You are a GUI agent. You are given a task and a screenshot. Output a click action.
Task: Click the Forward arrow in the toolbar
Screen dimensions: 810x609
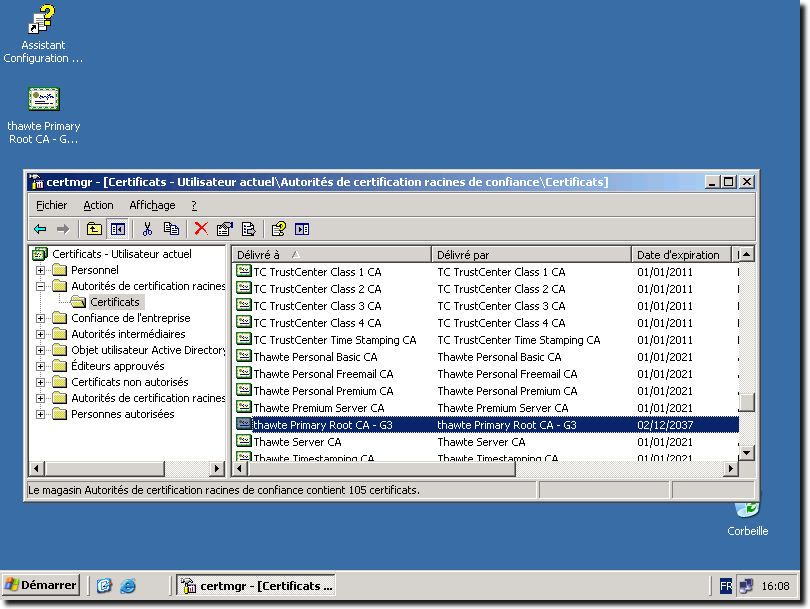pyautogui.click(x=63, y=229)
